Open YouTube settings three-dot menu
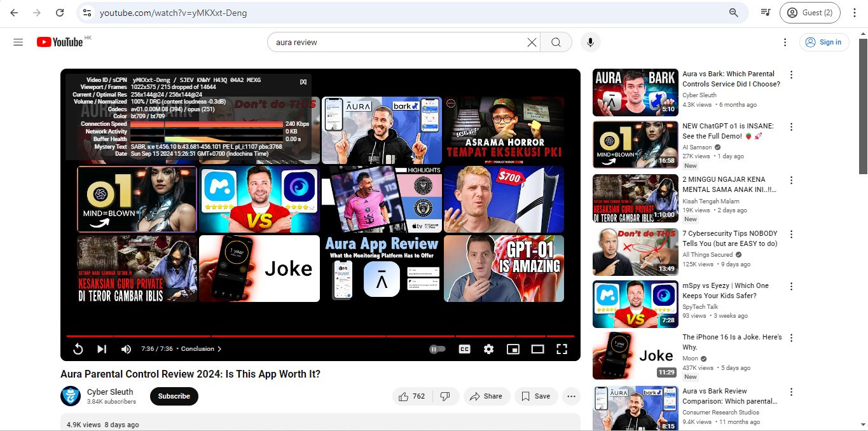The width and height of the screenshot is (868, 431). click(x=785, y=42)
